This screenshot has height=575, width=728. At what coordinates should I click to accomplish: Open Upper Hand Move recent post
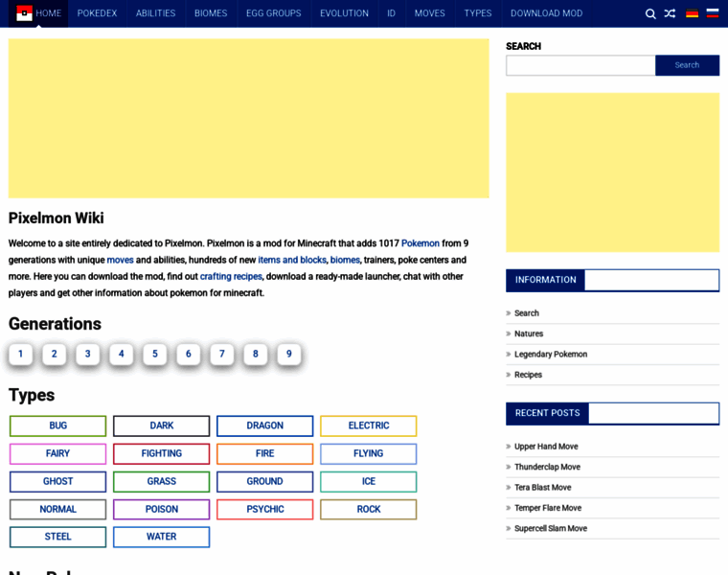click(x=546, y=447)
